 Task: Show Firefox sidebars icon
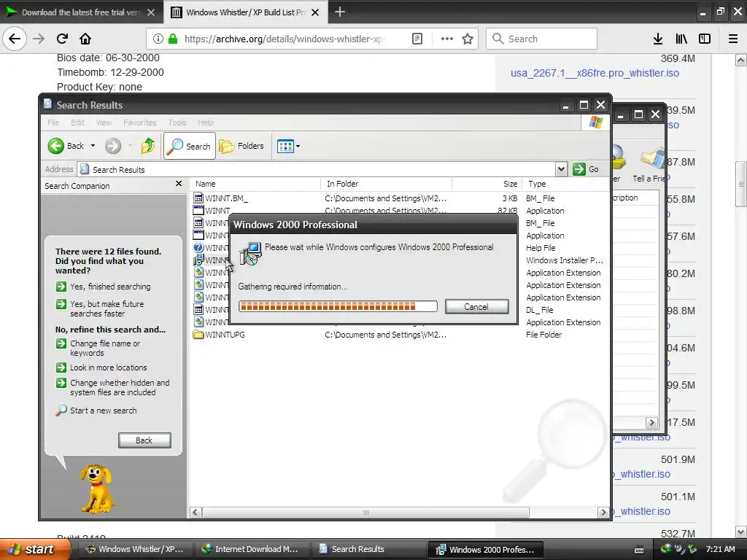(x=705, y=39)
